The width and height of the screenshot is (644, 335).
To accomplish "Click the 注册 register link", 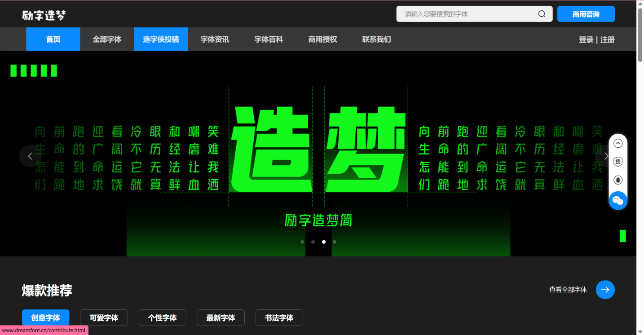I will pyautogui.click(x=608, y=40).
